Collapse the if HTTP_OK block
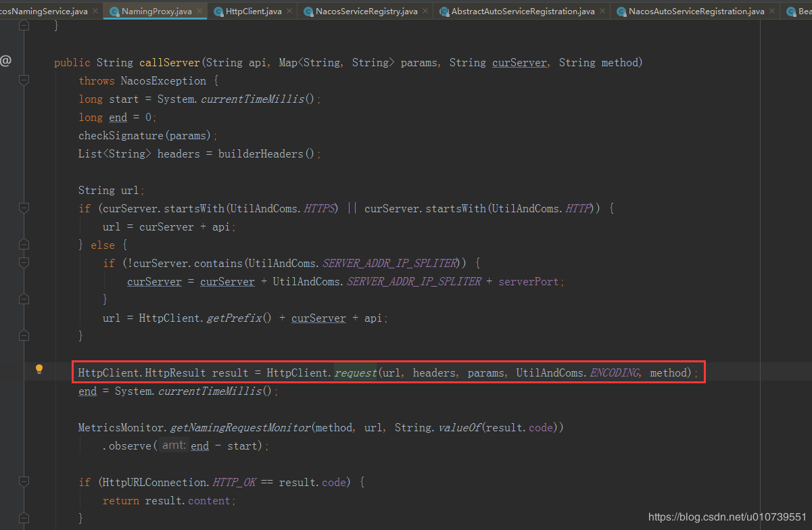Image resolution: width=812 pixels, height=530 pixels. click(24, 482)
